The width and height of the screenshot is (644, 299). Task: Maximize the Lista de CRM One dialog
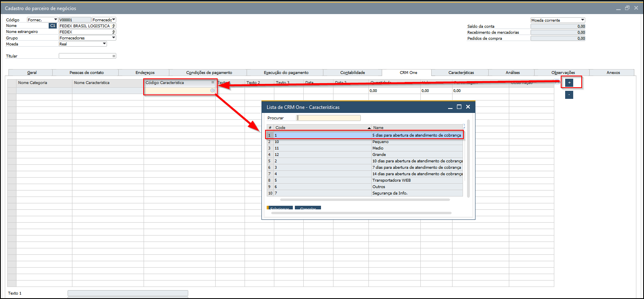coord(459,107)
